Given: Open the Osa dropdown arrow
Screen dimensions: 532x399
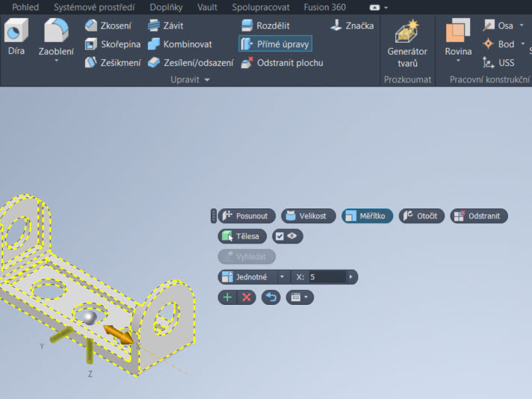Looking at the screenshot, I should pos(522,25).
